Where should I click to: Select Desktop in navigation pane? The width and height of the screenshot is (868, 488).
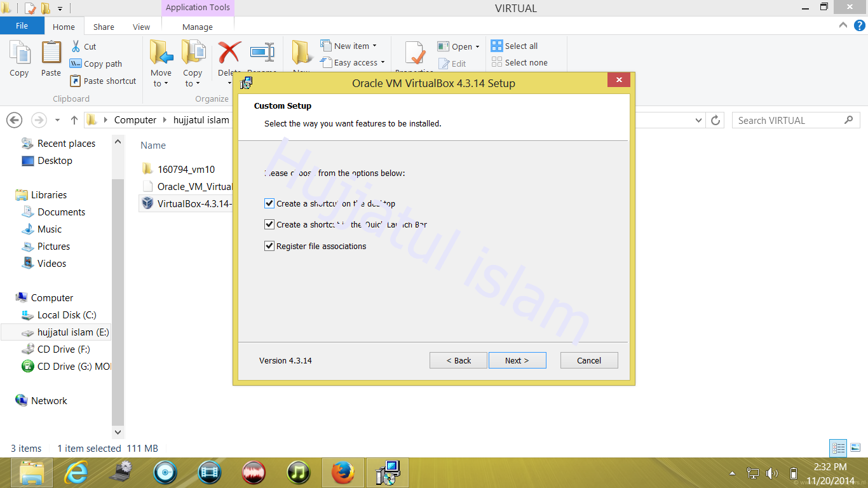[x=47, y=161]
